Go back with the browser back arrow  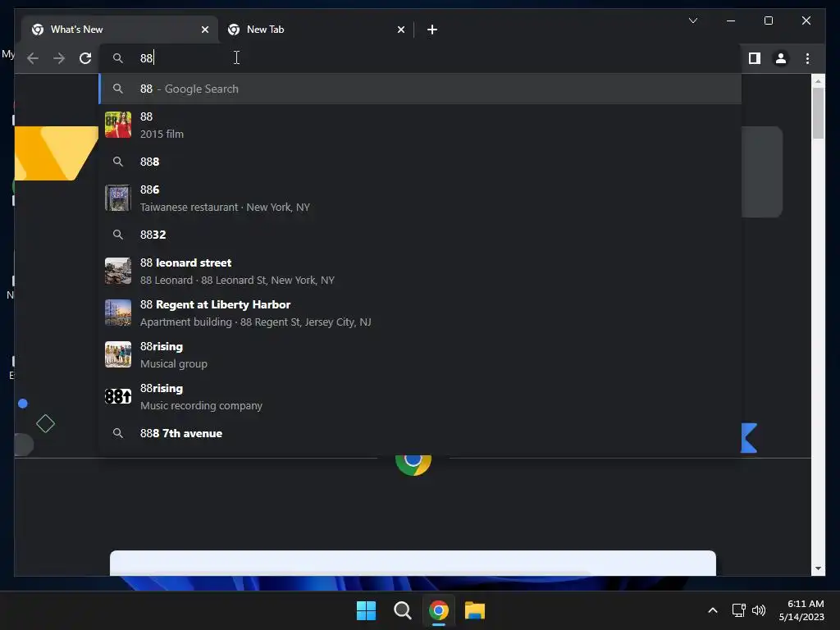(33, 58)
